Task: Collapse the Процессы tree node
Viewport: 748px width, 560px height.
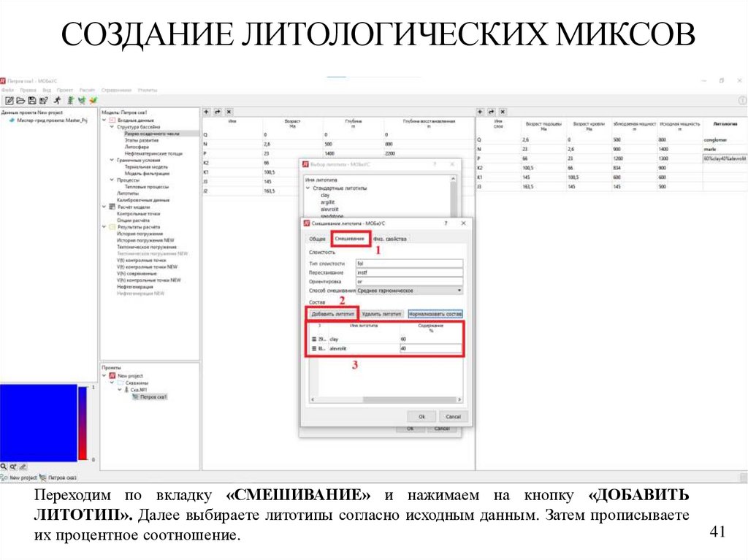Action: (x=112, y=180)
